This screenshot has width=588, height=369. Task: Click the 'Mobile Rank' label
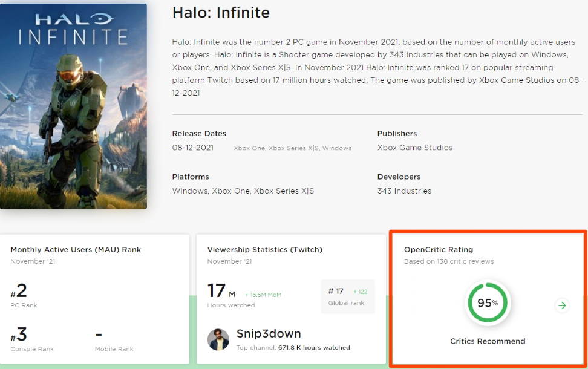[x=114, y=349]
